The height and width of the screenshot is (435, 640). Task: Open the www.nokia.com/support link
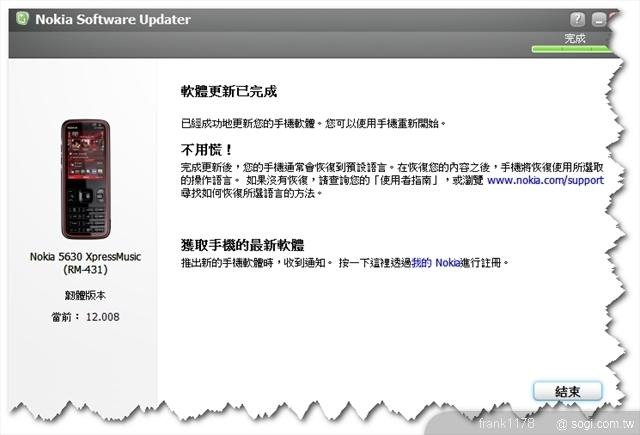[545, 180]
